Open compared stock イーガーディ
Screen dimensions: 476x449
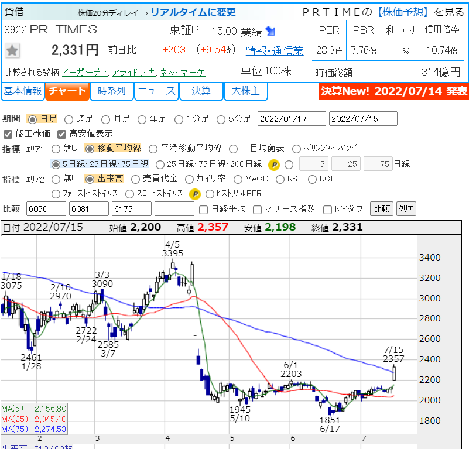pyautogui.click(x=85, y=73)
